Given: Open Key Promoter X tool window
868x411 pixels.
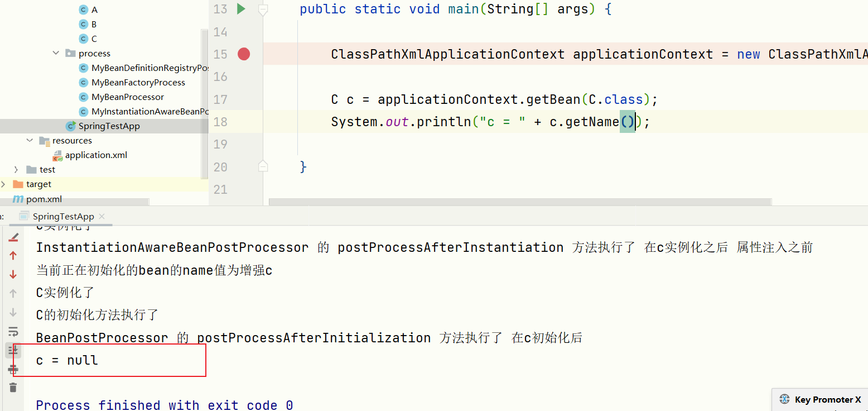Looking at the screenshot, I should point(828,399).
